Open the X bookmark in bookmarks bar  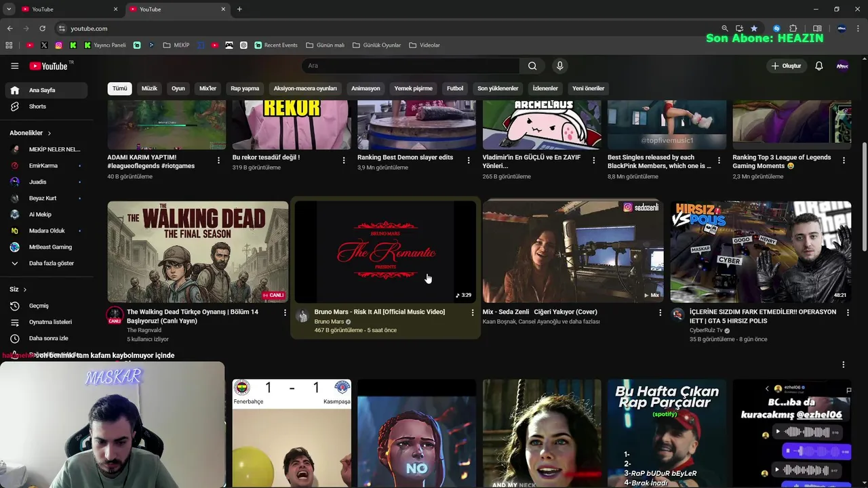tap(44, 45)
